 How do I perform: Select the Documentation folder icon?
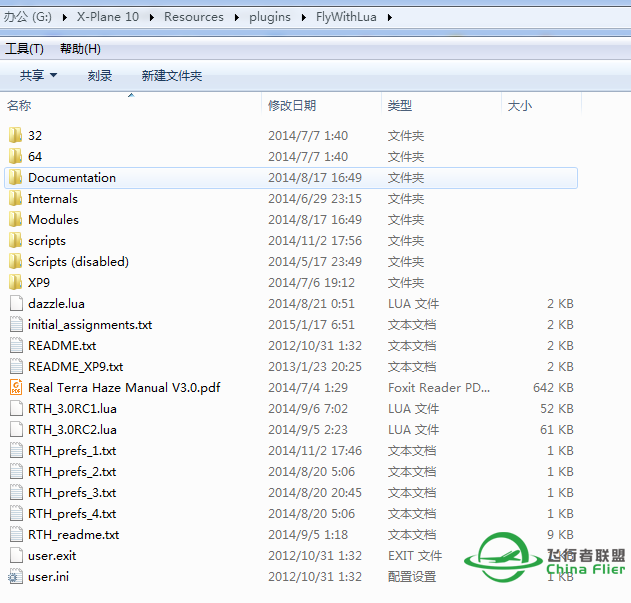coord(16,177)
